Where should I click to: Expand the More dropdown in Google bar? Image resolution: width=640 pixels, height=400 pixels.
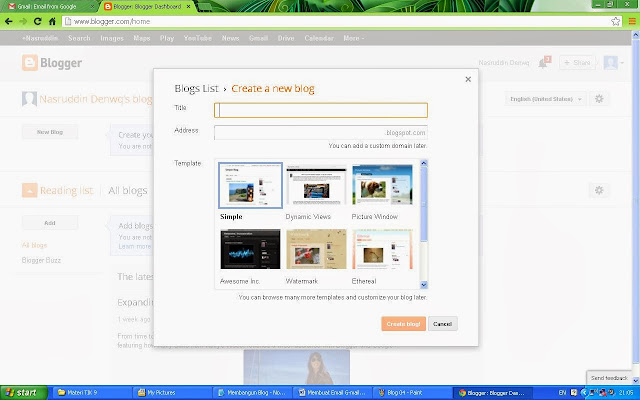[x=353, y=38]
